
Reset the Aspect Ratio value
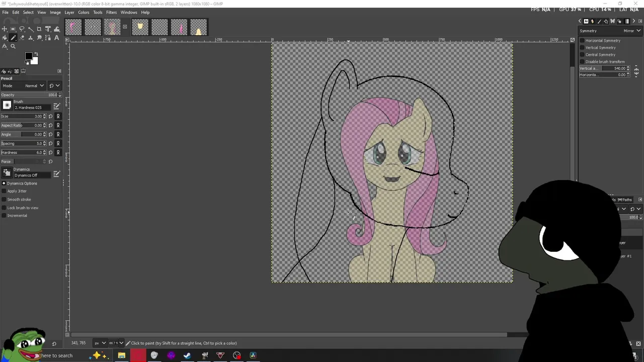(50, 125)
